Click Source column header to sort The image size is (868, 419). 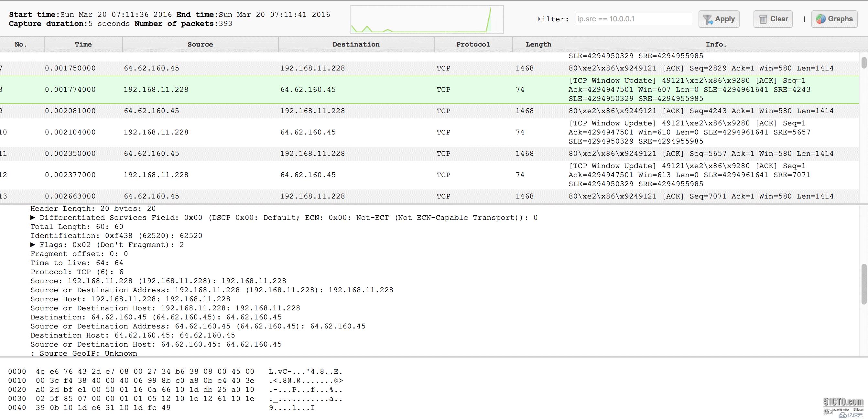(200, 44)
